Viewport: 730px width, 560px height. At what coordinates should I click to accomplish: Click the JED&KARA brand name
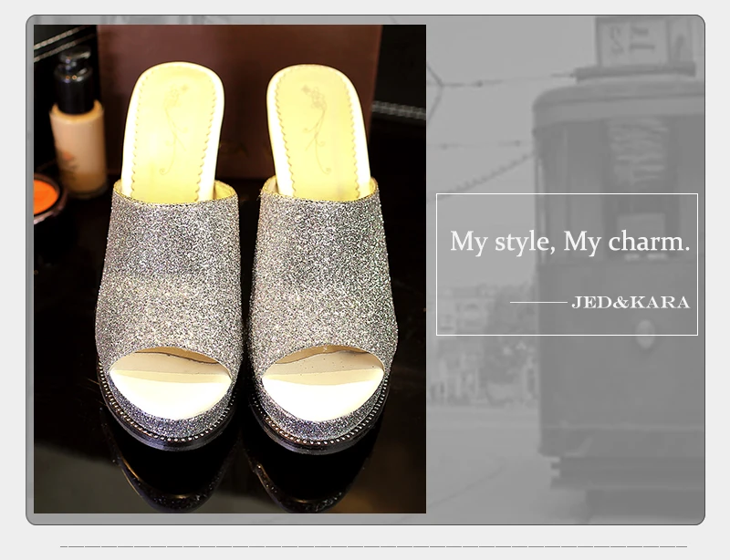click(631, 302)
